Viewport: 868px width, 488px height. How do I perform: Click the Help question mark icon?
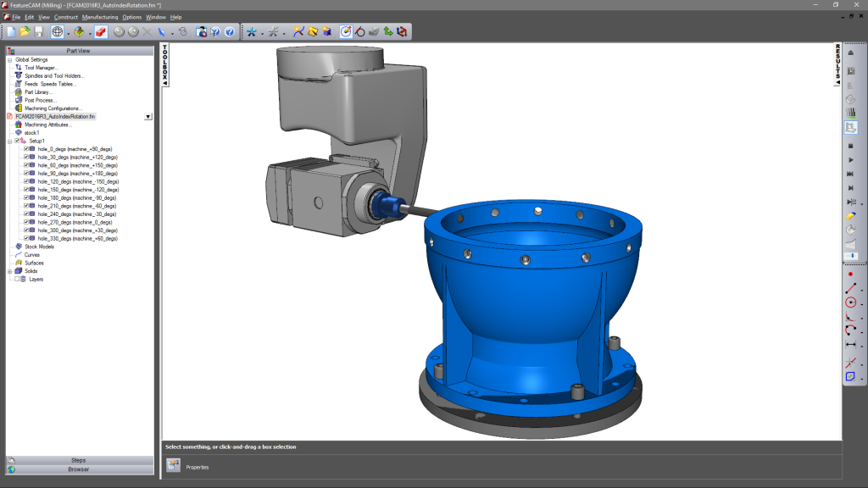(x=229, y=32)
